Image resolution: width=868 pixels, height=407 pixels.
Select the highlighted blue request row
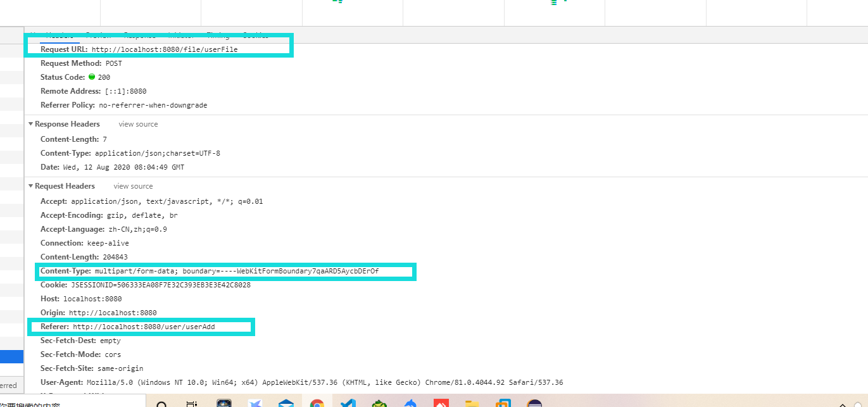point(11,358)
